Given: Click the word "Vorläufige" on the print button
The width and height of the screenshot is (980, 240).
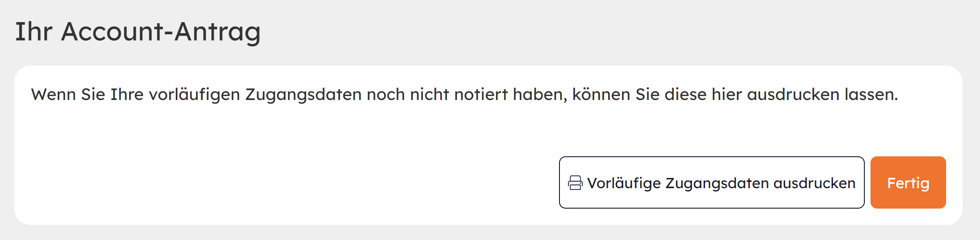Looking at the screenshot, I should [x=624, y=183].
